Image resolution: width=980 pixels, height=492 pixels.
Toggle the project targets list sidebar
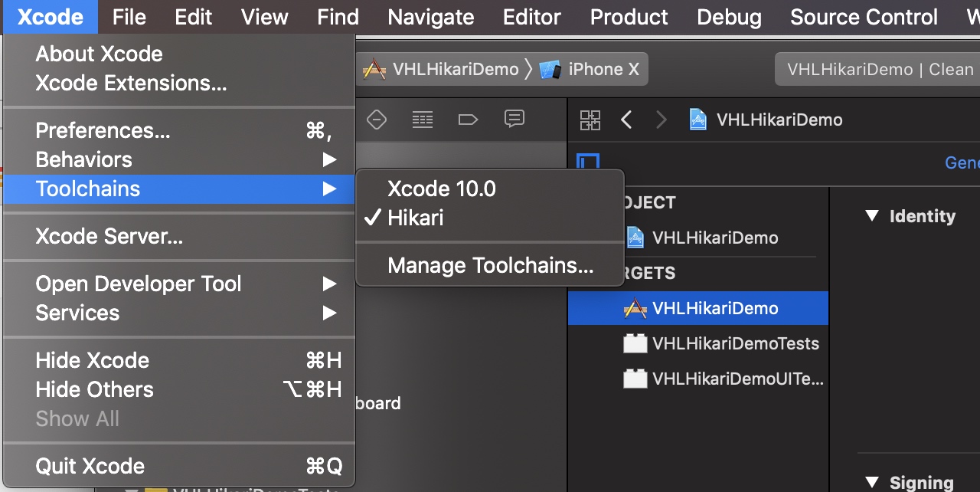point(588,162)
